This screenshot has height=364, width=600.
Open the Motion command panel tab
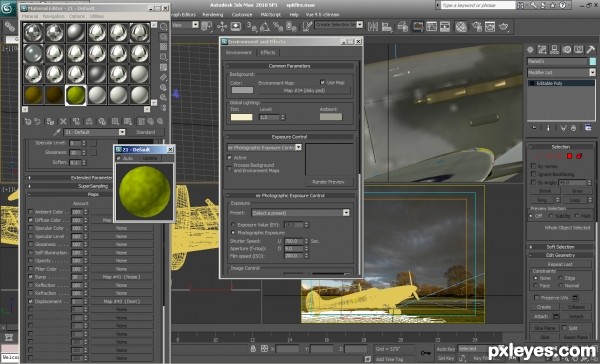click(x=566, y=49)
